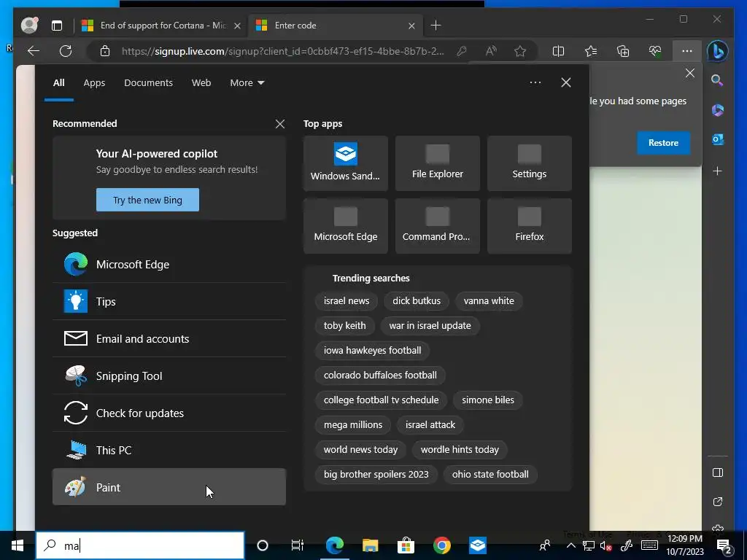Search trending wordle hints today

click(460, 449)
